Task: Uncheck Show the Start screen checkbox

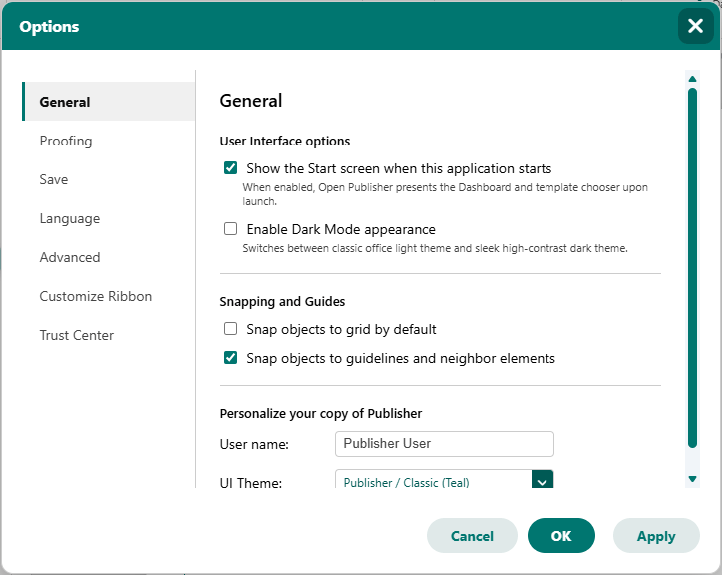Action: [x=232, y=169]
